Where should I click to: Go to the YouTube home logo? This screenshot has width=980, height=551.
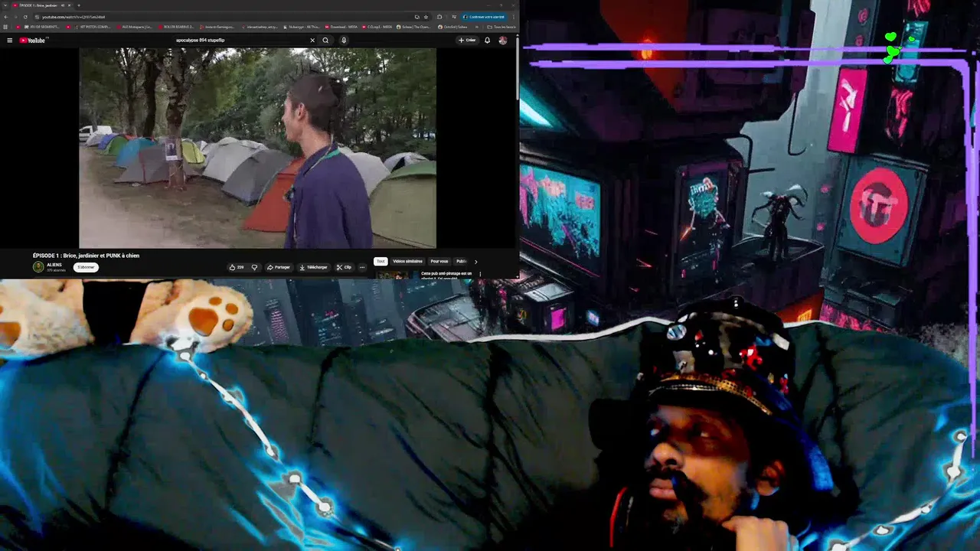33,40
